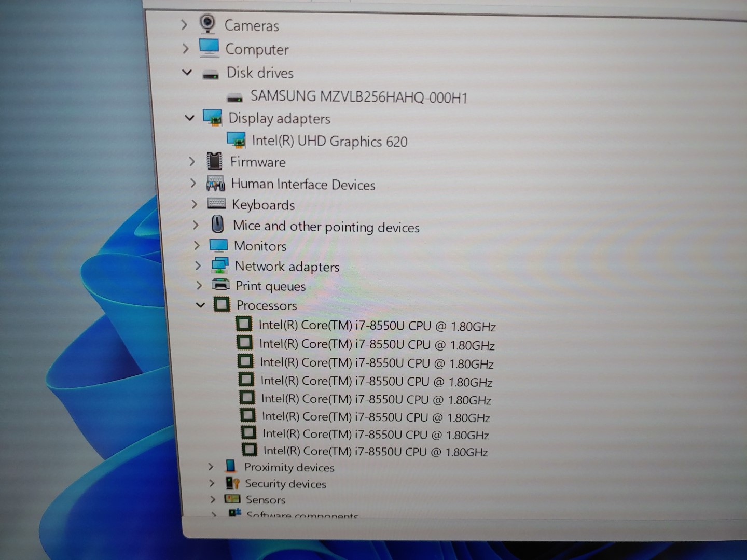Viewport: 747px width, 560px height.
Task: Select the first Intel Core i7-8550U entry text
Action: pos(377,326)
